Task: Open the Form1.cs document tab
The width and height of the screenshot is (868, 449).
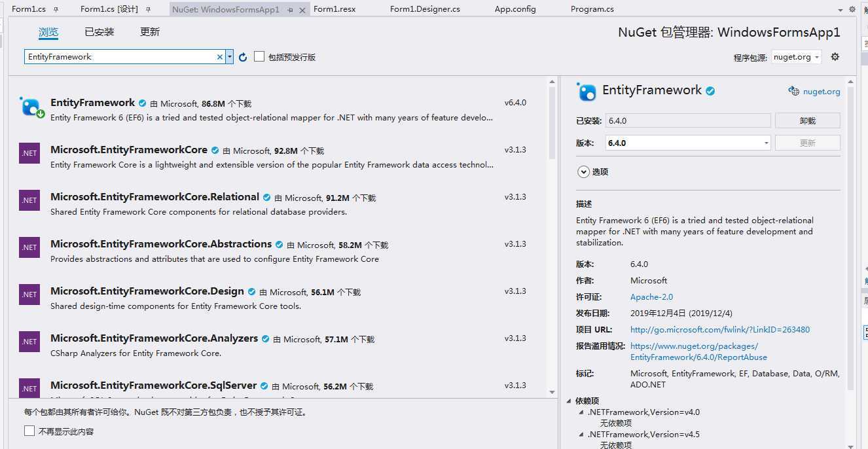Action: 29,9
